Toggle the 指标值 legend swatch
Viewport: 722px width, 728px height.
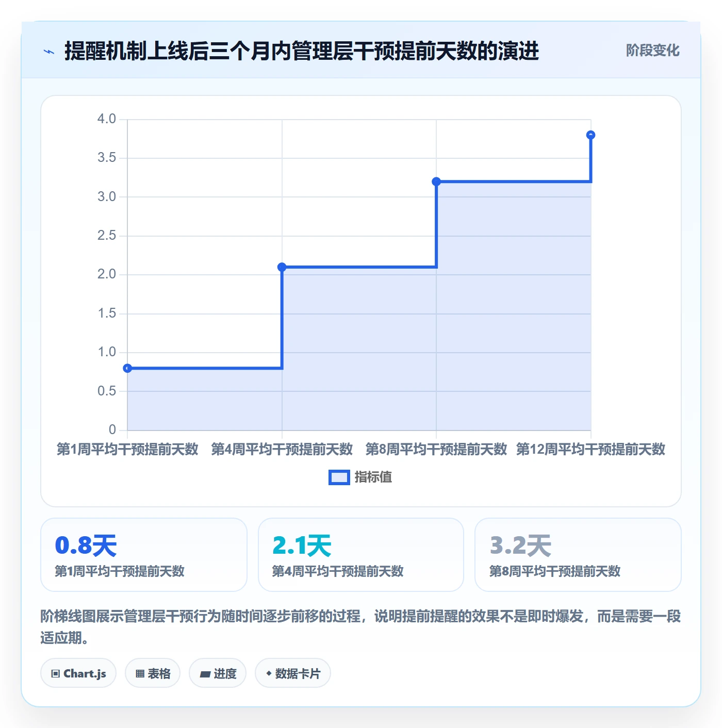coord(339,477)
